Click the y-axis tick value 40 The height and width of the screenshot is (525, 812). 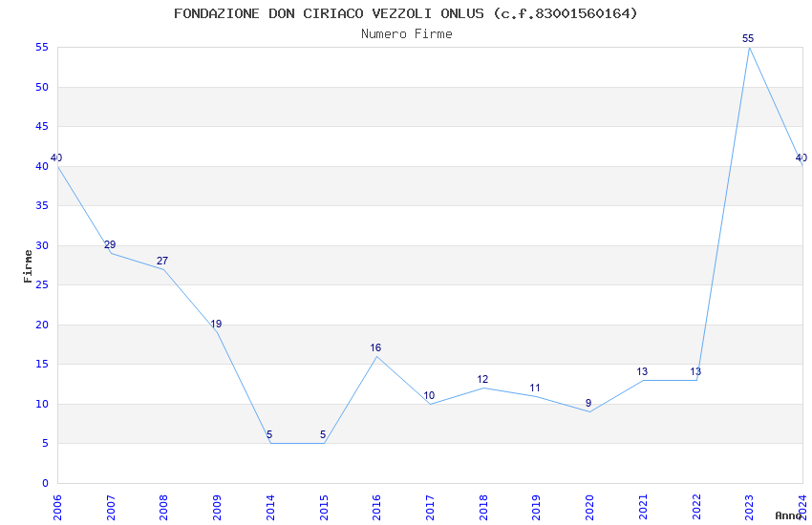42,166
